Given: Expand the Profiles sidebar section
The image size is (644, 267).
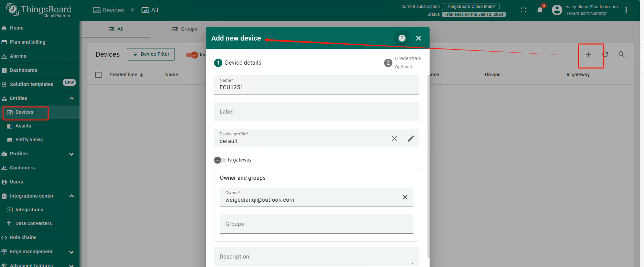Looking at the screenshot, I should pyautogui.click(x=72, y=154).
